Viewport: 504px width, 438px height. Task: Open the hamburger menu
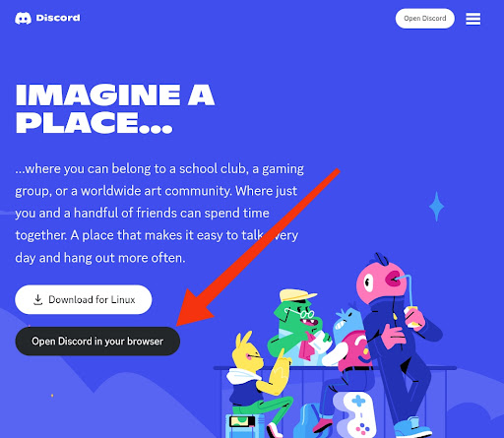coord(472,19)
